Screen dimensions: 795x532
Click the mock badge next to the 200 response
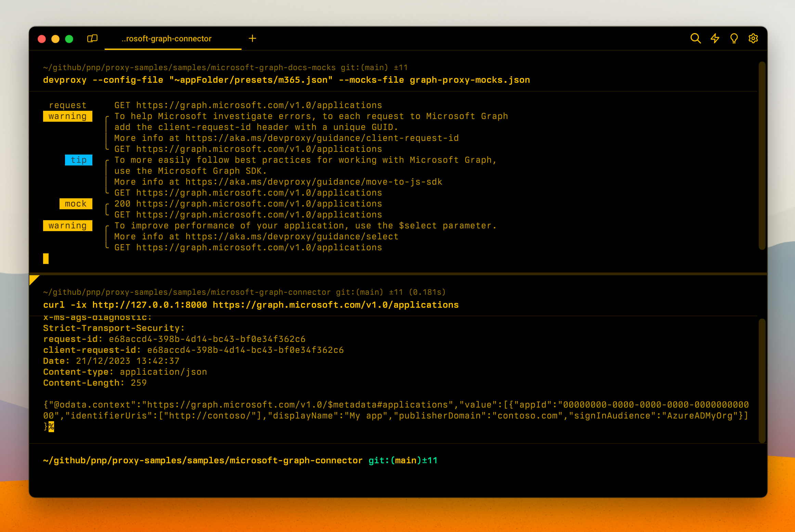(75, 203)
